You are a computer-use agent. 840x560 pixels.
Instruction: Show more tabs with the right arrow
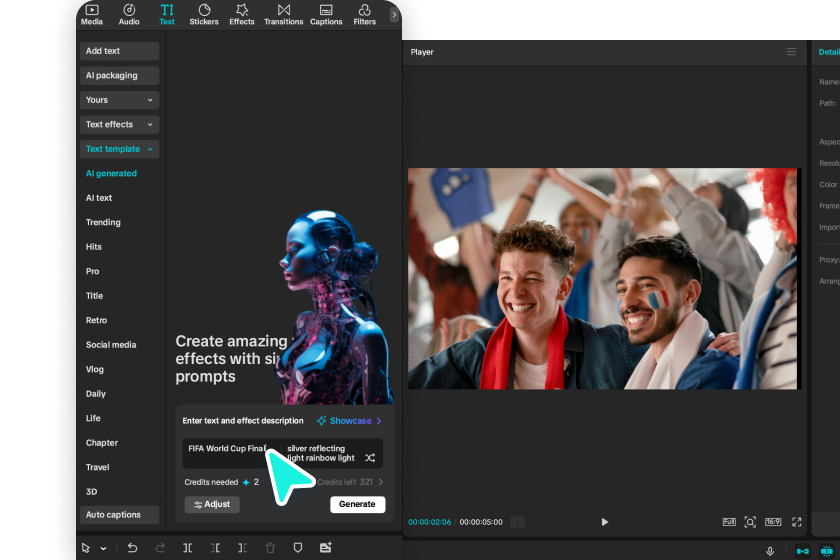point(394,15)
